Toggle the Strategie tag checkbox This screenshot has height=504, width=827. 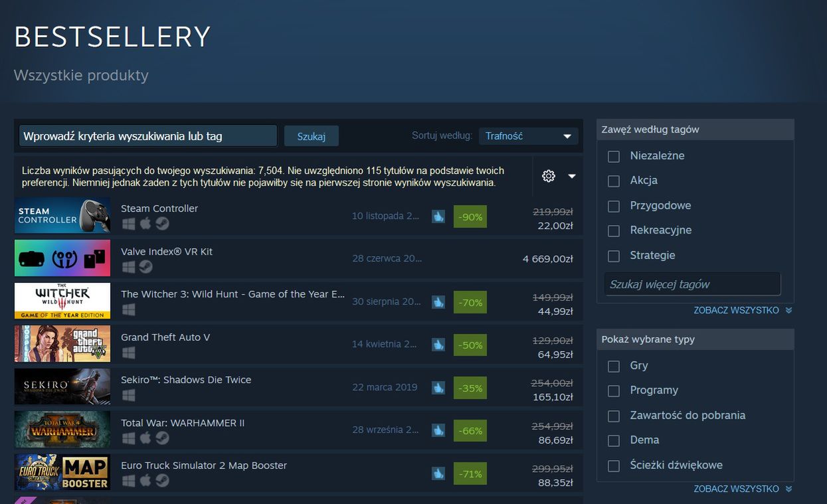pos(614,256)
